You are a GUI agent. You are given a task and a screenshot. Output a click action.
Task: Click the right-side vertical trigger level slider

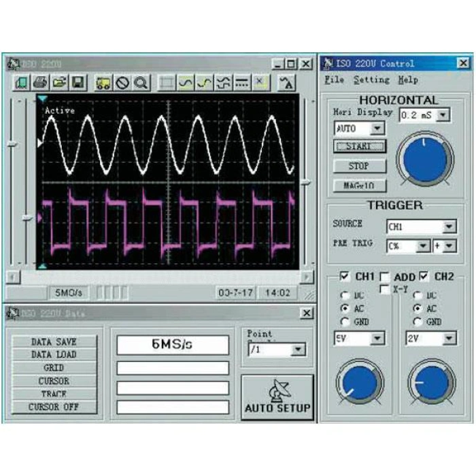[x=306, y=182]
